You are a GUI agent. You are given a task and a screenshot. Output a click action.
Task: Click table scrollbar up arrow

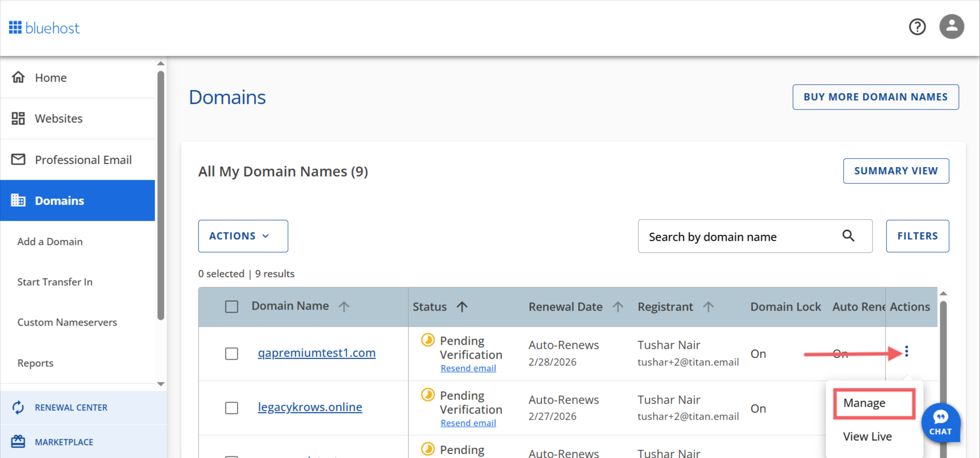click(943, 294)
